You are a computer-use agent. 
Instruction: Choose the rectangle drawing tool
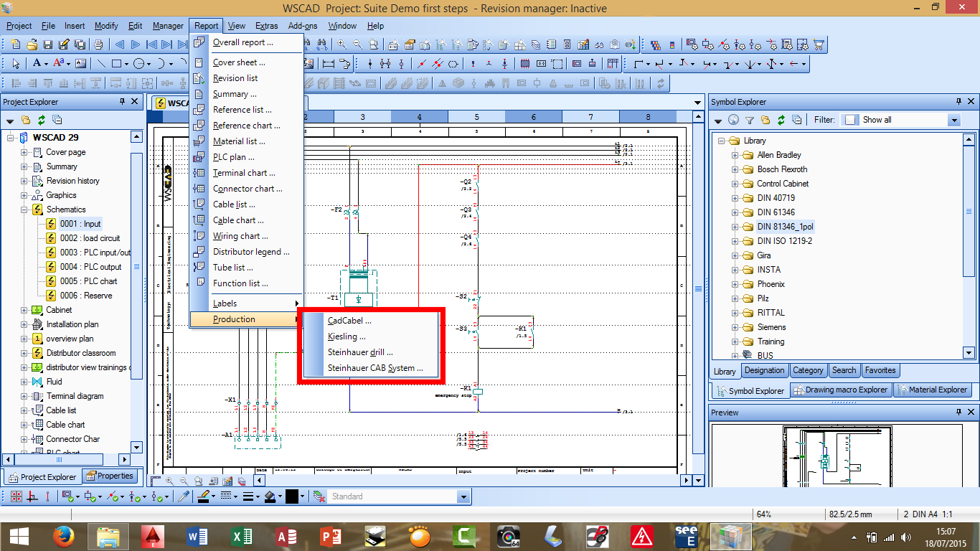[x=116, y=64]
